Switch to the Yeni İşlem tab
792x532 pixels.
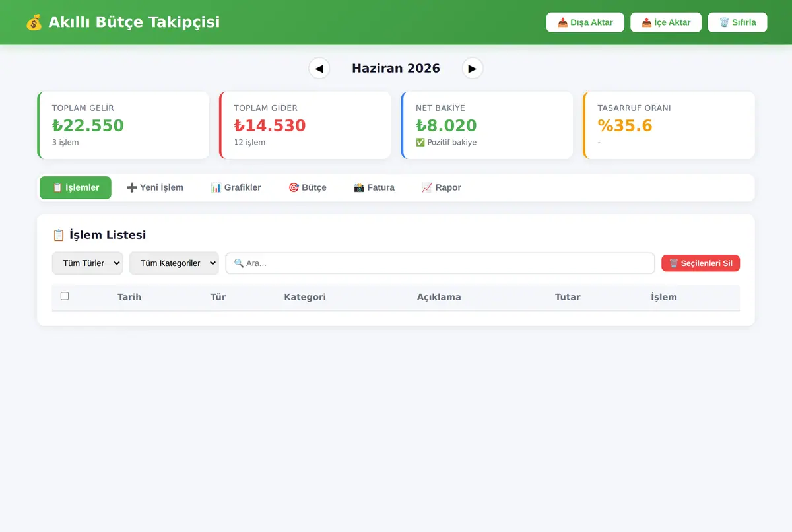click(x=155, y=187)
